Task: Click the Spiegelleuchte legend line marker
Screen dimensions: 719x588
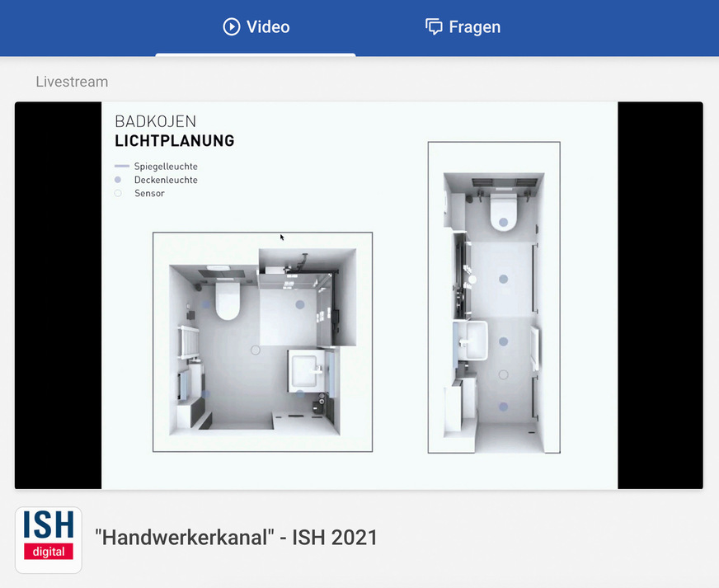Action: tap(122, 167)
